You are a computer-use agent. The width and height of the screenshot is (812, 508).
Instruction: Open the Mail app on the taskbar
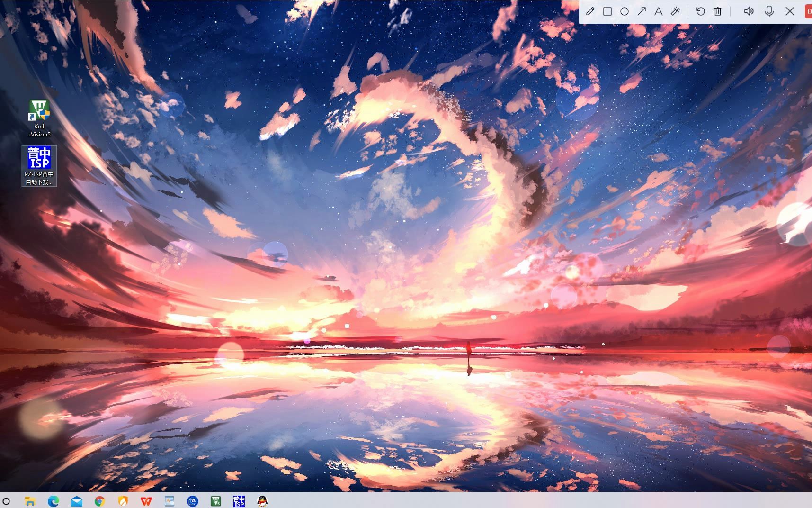(x=76, y=501)
